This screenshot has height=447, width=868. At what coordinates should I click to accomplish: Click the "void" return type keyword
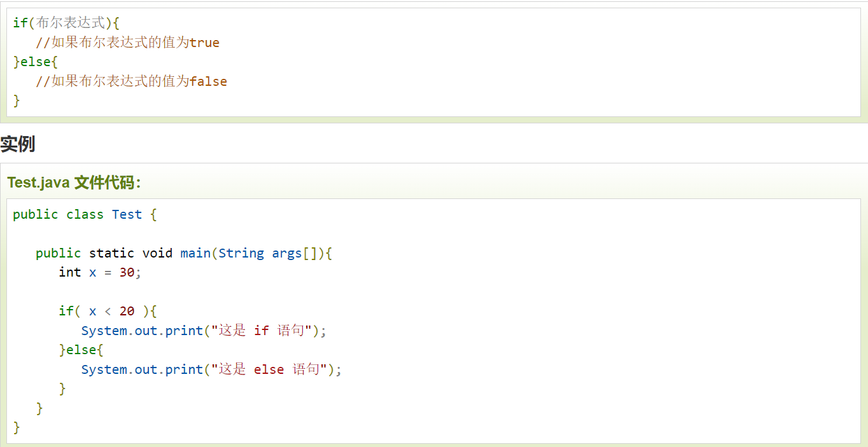click(157, 253)
